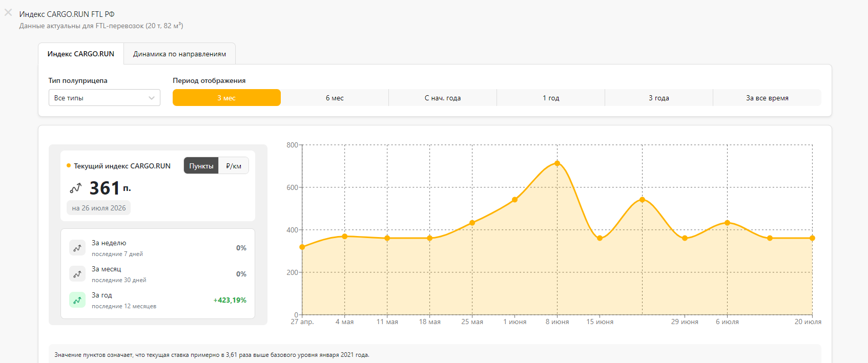The image size is (868, 363).
Task: Close the index panel with the X icon
Action: pos(8,12)
